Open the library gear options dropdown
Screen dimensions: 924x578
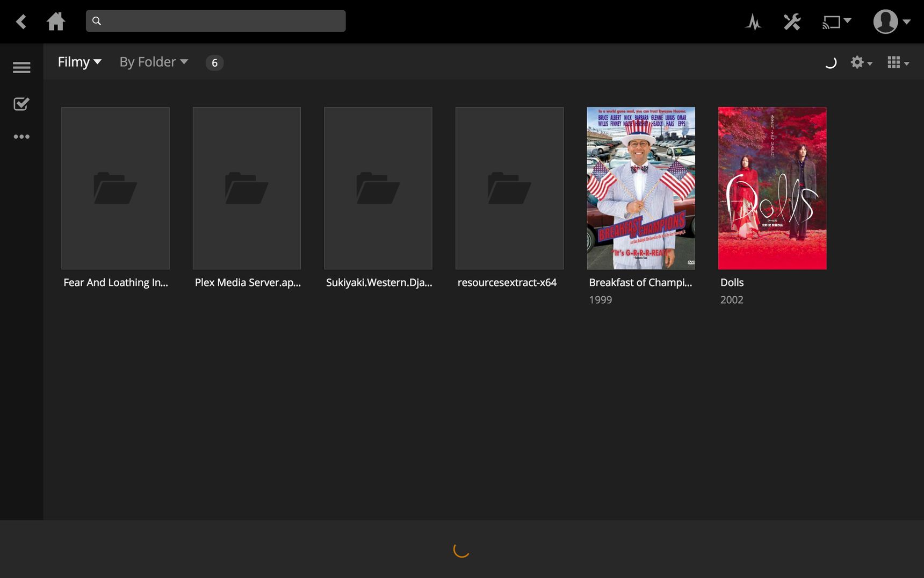[861, 63]
